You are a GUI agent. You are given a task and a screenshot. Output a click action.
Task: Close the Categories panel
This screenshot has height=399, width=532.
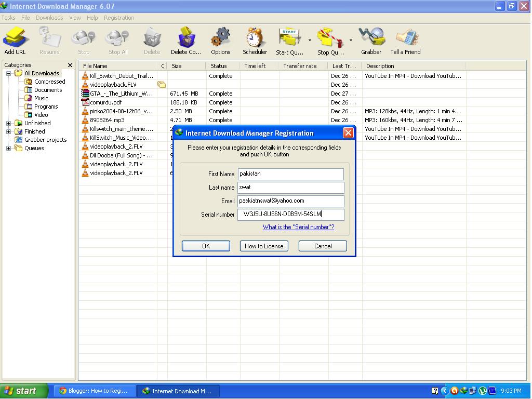click(x=70, y=65)
